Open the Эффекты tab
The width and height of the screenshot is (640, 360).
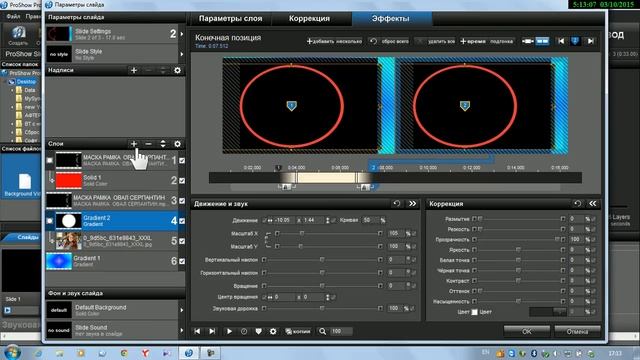click(390, 18)
